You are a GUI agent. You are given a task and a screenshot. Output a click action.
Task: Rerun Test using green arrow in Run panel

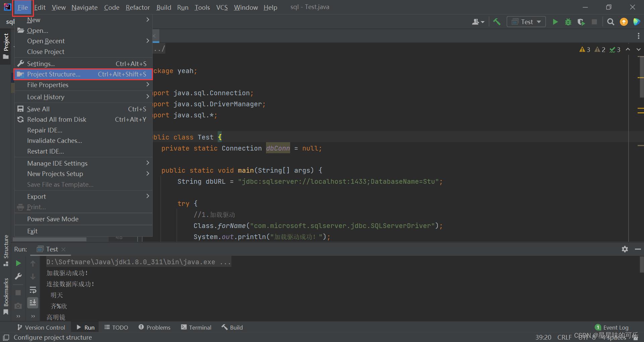(x=18, y=264)
